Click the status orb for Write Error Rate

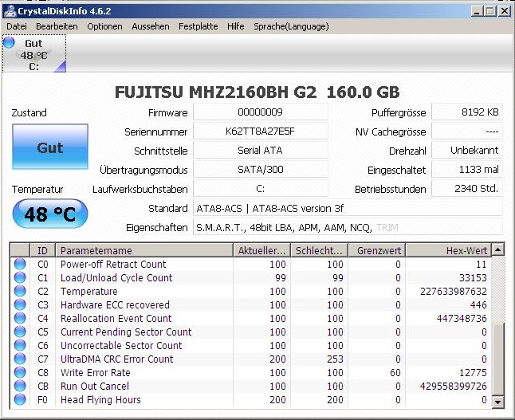click(20, 372)
